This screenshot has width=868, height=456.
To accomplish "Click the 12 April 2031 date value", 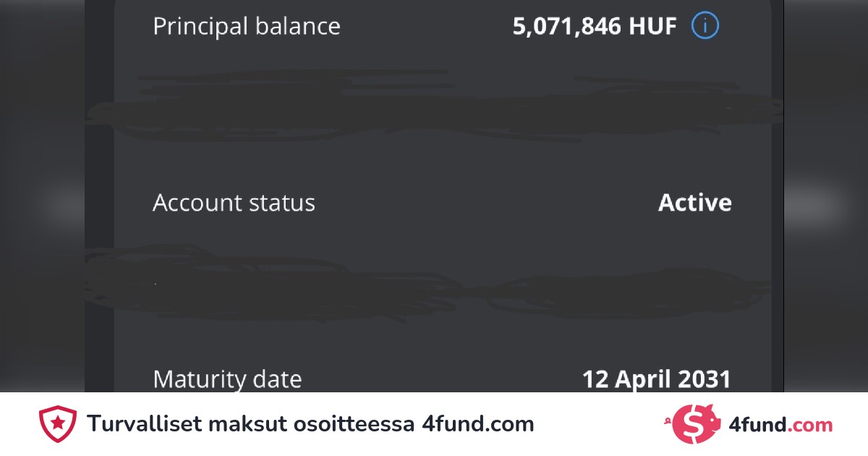I will point(656,379).
